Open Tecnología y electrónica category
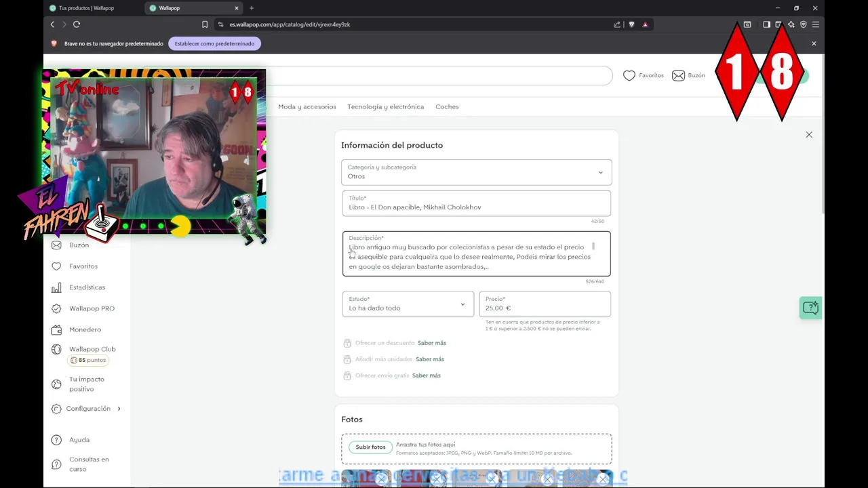This screenshot has width=868, height=488. click(386, 106)
